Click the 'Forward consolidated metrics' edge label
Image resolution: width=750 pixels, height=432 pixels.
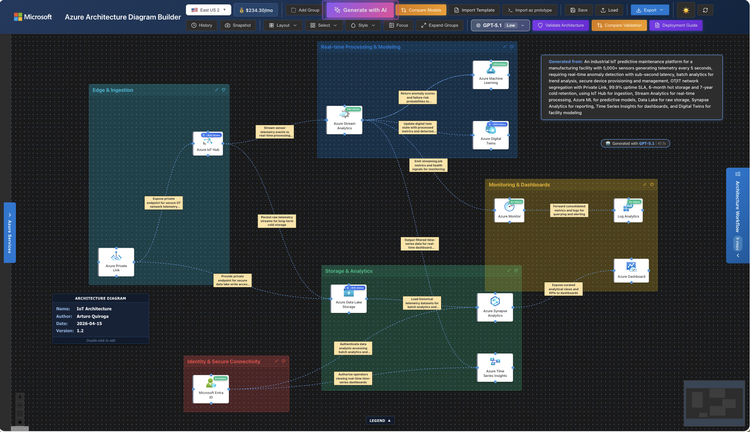click(x=569, y=210)
